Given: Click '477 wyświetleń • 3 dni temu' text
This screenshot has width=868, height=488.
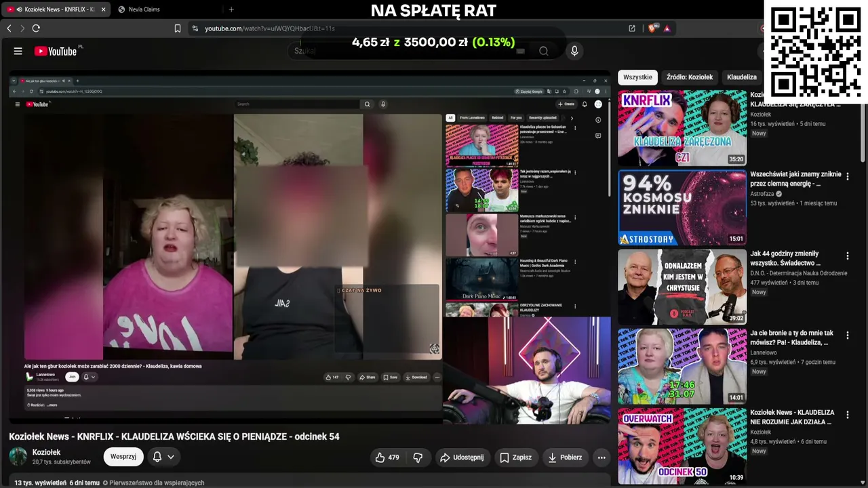Looking at the screenshot, I should click(x=785, y=283).
